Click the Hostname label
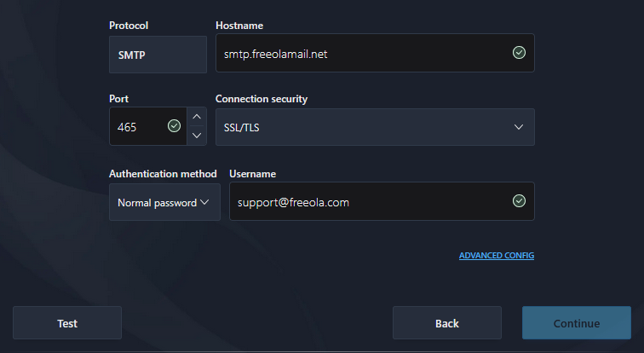 (239, 26)
